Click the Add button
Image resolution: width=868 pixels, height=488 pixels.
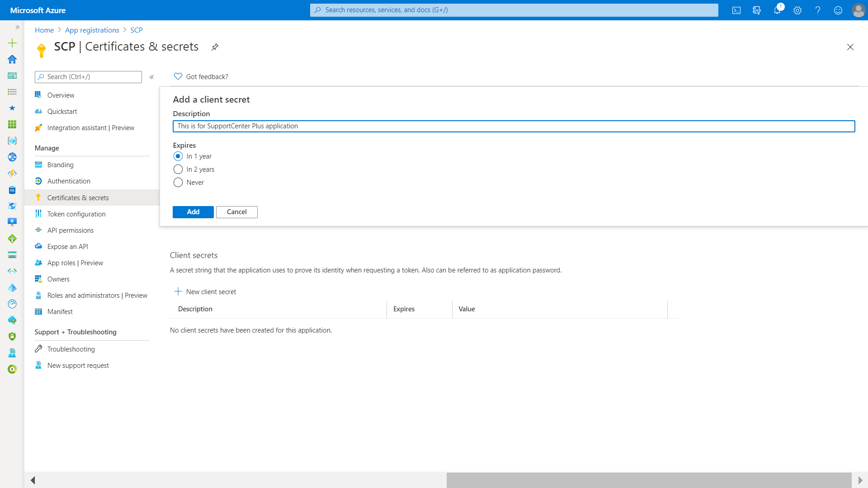point(193,212)
